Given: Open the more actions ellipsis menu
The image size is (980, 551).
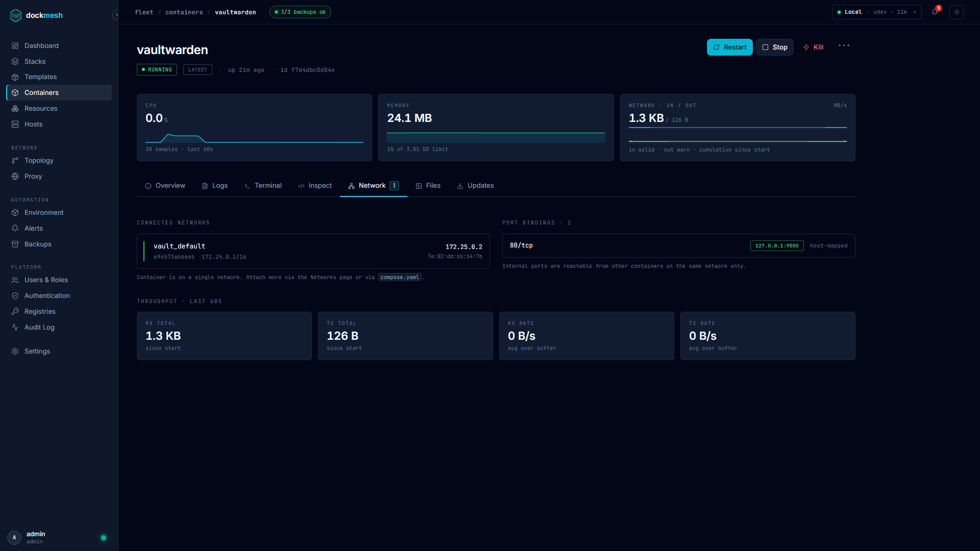Looking at the screenshot, I should tap(844, 45).
